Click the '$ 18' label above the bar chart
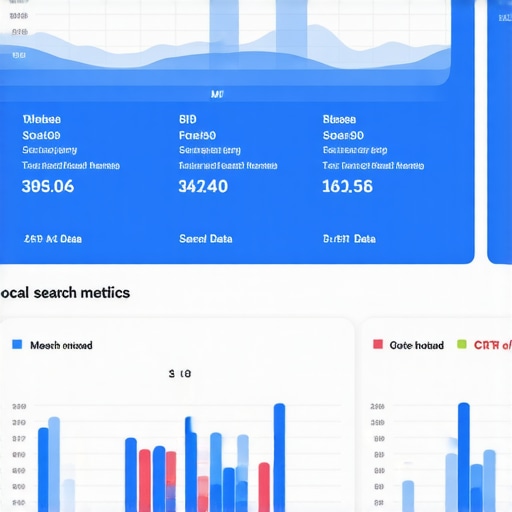 (x=180, y=374)
